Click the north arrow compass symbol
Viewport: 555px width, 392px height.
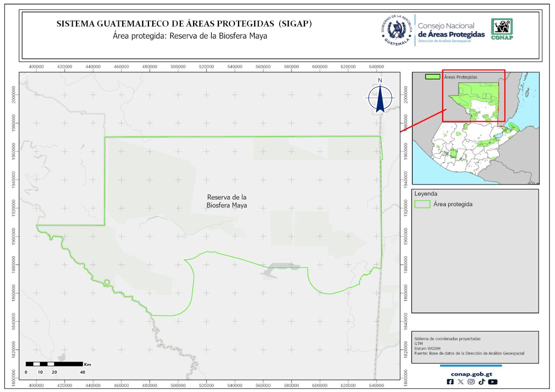point(380,97)
